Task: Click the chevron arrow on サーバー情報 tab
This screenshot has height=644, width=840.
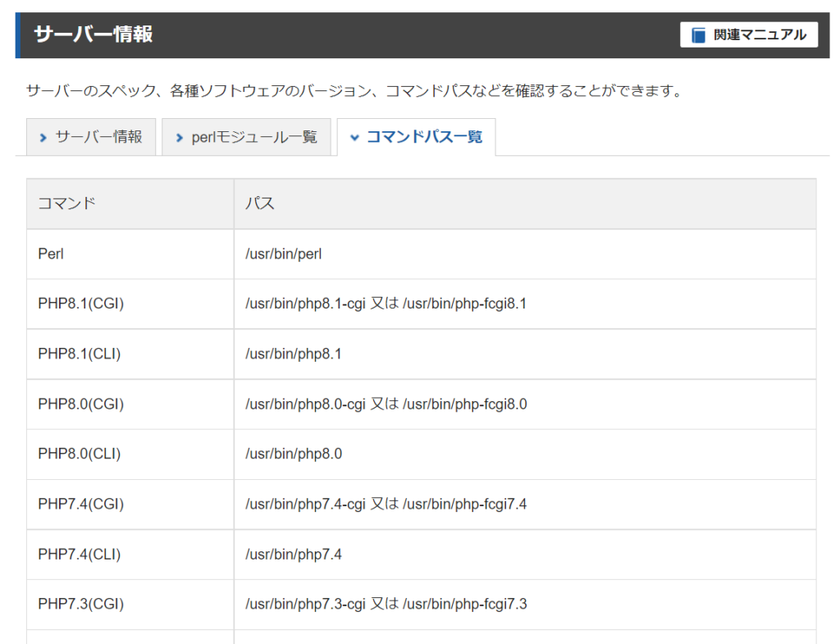Action: (x=43, y=138)
